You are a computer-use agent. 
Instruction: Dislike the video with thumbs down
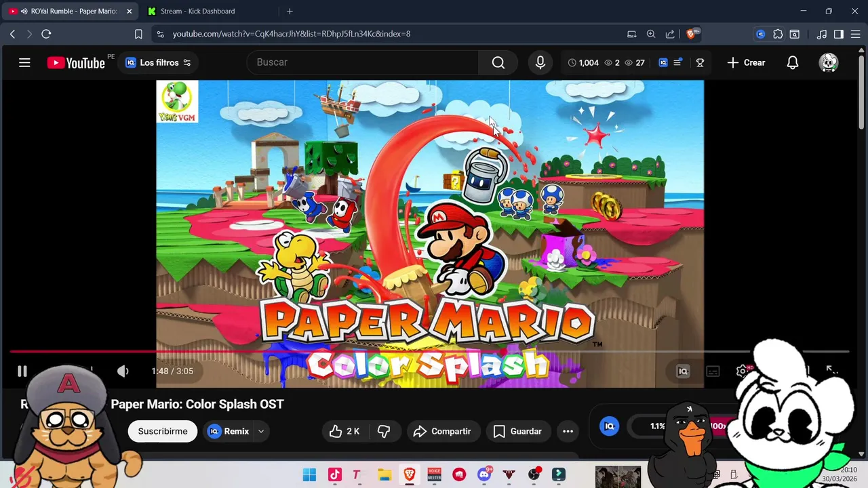coord(384,431)
